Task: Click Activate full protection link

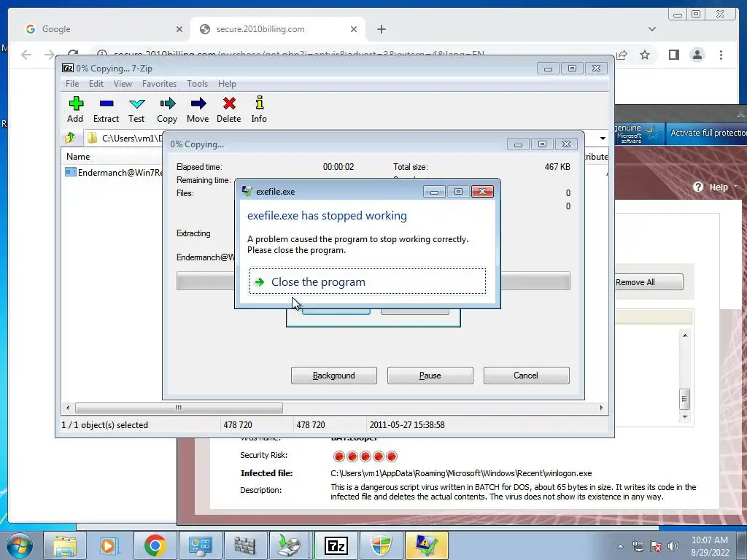Action: coord(708,133)
